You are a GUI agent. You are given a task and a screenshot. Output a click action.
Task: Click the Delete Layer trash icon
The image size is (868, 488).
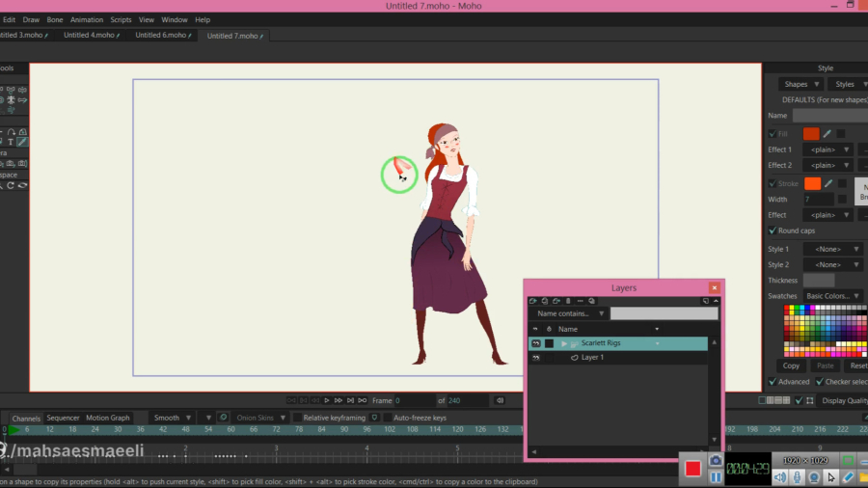[568, 301]
